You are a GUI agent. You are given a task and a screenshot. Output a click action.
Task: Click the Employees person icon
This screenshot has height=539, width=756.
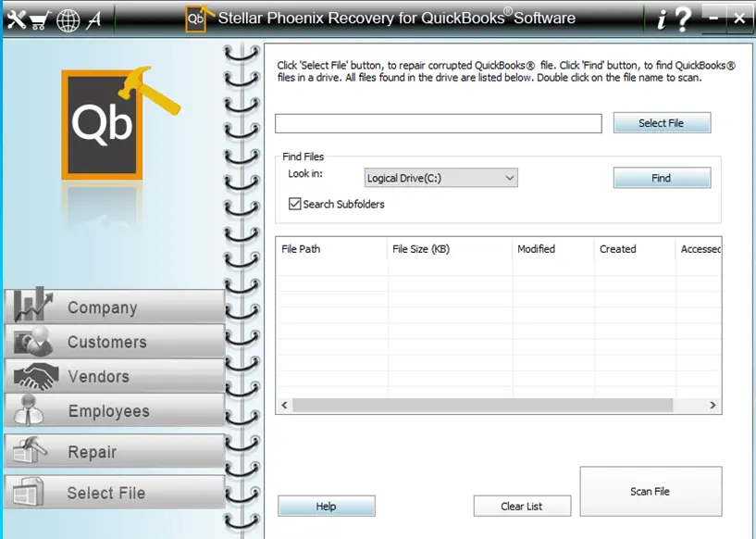point(29,410)
